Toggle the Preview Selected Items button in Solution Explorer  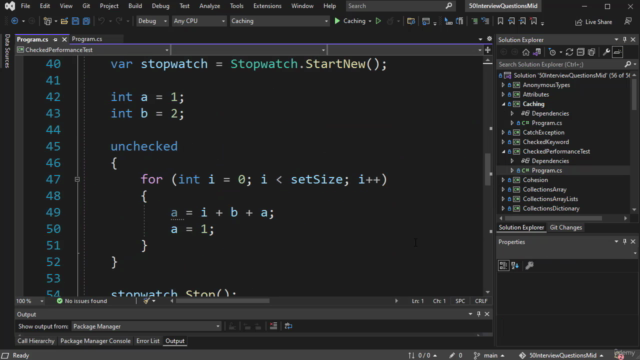[618, 52]
